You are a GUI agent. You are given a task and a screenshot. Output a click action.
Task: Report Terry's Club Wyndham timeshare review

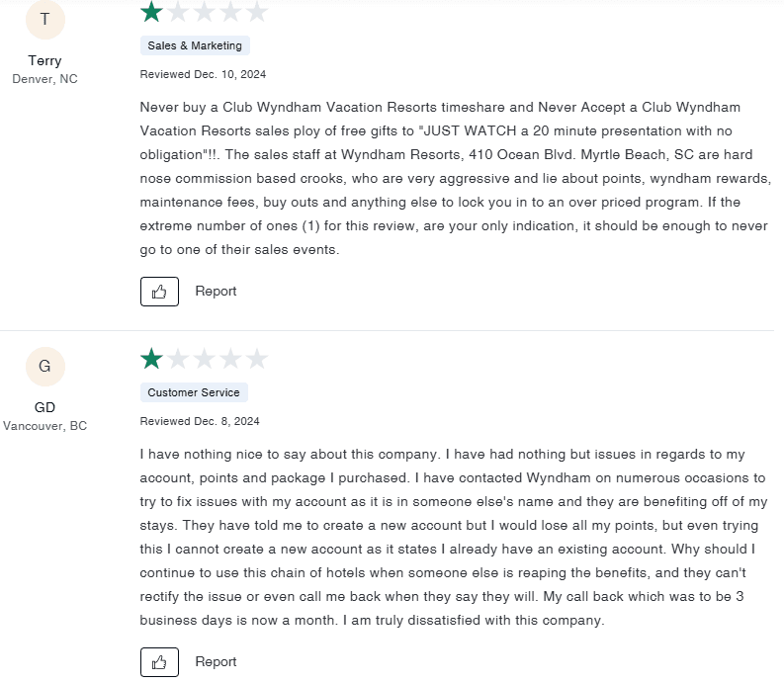tap(216, 292)
